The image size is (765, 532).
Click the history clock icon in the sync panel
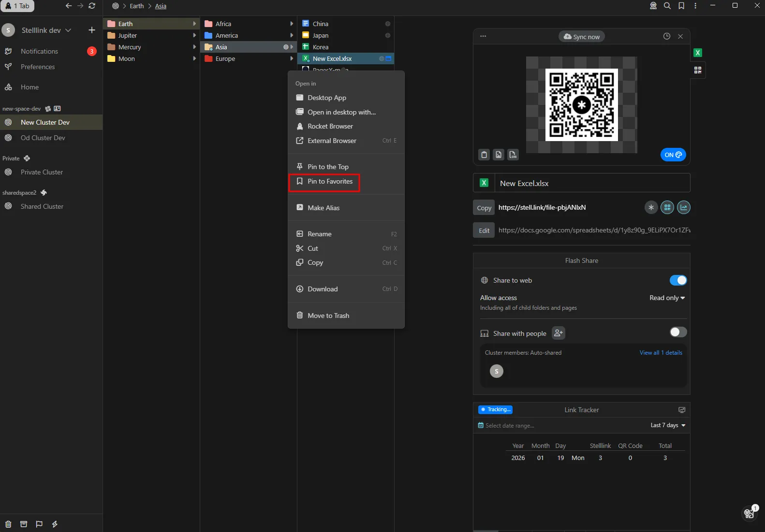click(666, 36)
